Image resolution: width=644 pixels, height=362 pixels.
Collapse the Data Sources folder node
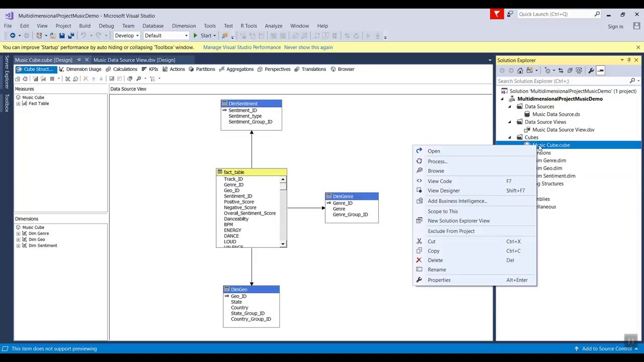tap(510, 107)
